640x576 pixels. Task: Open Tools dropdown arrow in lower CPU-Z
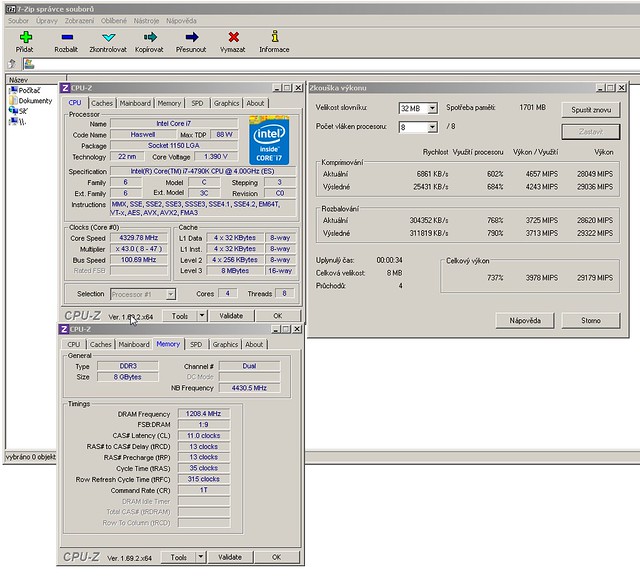201,557
